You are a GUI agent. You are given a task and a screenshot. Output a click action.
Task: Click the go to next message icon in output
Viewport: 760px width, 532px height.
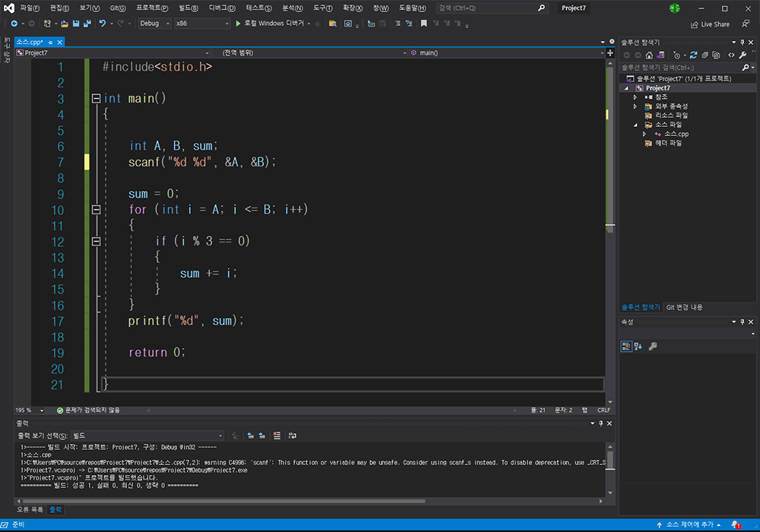pos(261,435)
